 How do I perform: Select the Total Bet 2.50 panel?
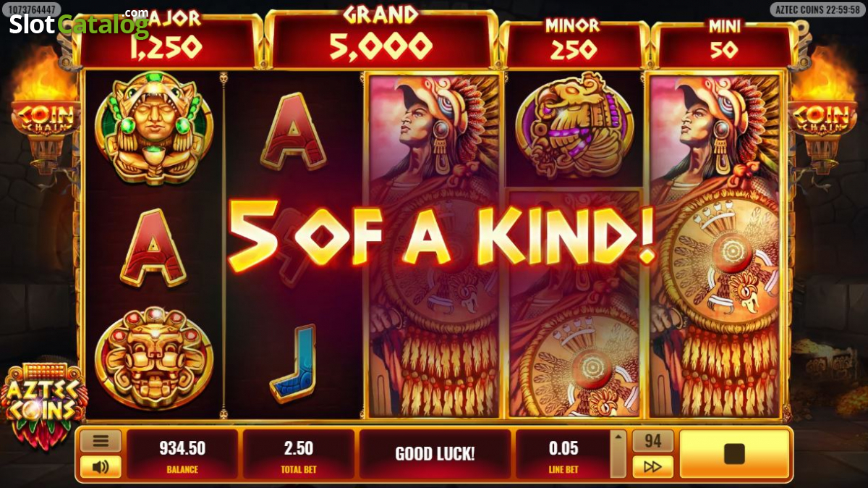pos(298,454)
